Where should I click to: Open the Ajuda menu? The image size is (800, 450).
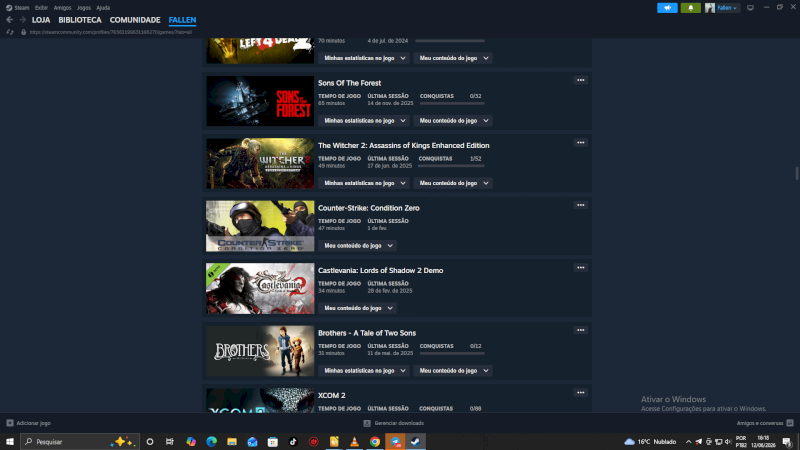coord(103,8)
